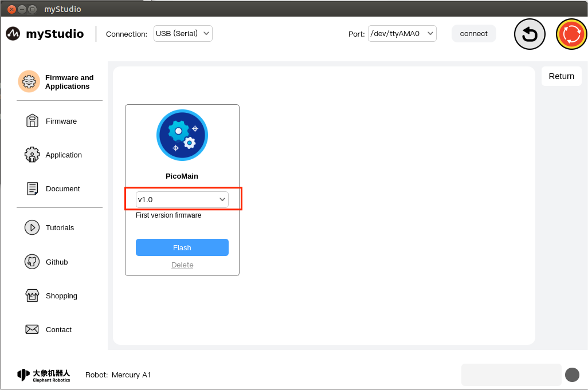Click the Application gear icon
This screenshot has height=390, width=588.
[32, 155]
